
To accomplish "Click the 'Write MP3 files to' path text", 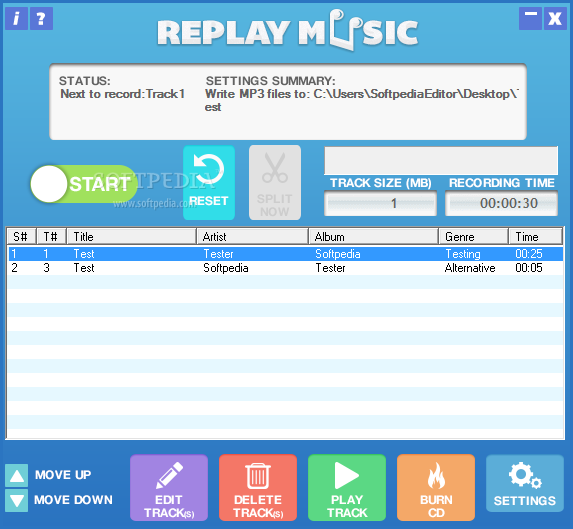I will tap(361, 100).
